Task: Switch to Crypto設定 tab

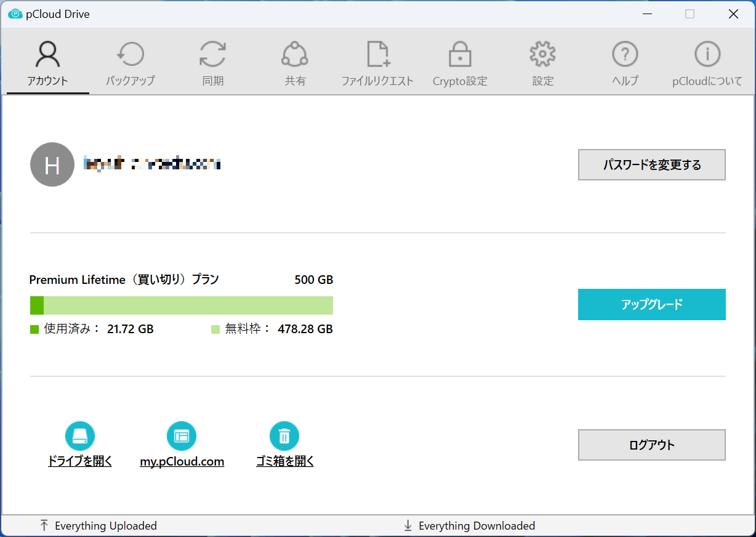Action: [x=460, y=64]
